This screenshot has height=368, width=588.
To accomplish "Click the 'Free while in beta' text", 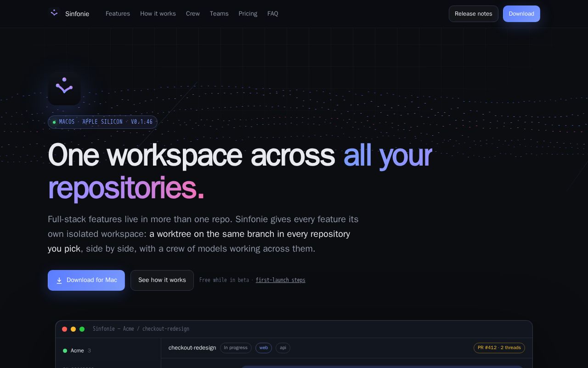I will pos(224,280).
